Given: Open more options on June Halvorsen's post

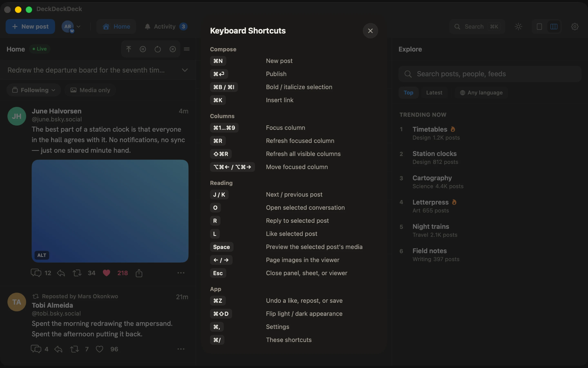Looking at the screenshot, I should click(x=181, y=273).
